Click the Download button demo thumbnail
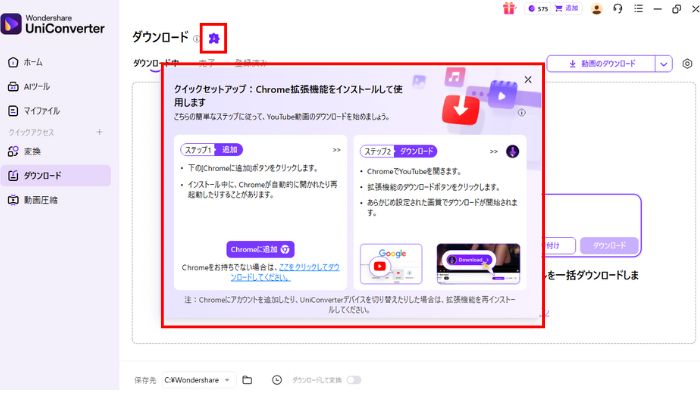700x400 pixels. (478, 264)
